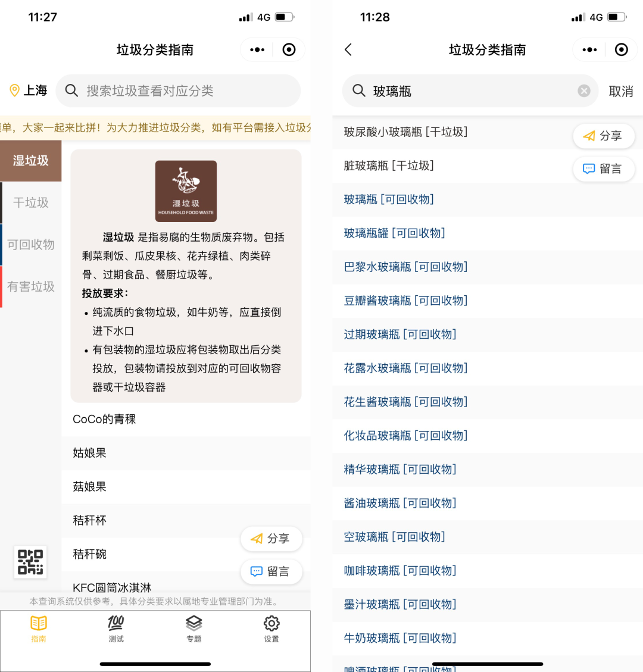The height and width of the screenshot is (672, 643).
Task: Go back using the left chevron
Action: click(348, 50)
